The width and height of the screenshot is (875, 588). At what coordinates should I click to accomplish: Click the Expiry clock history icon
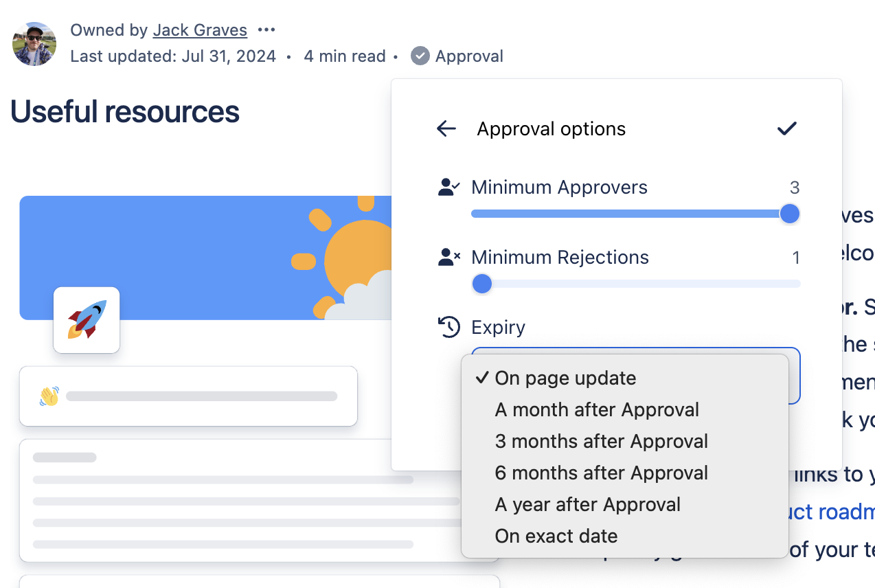pyautogui.click(x=448, y=327)
